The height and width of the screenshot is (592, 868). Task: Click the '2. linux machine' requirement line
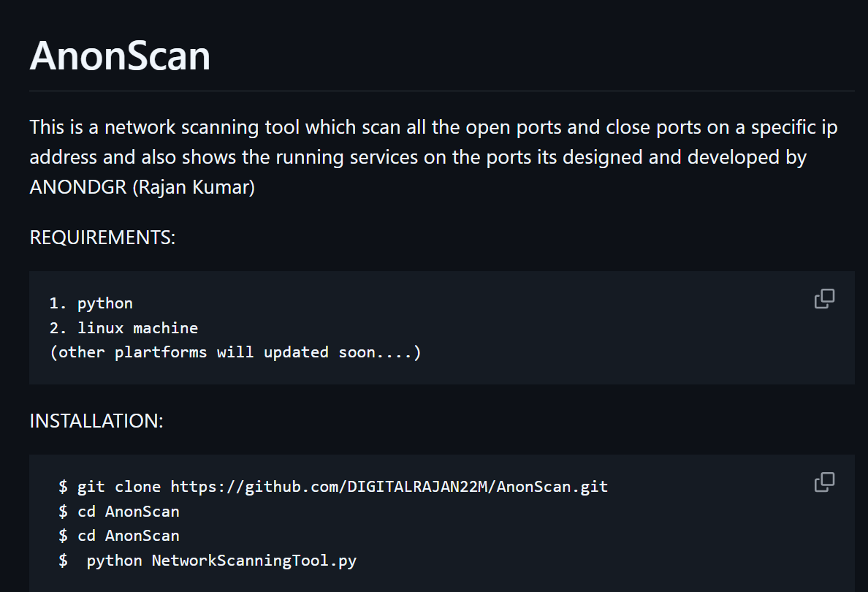point(124,328)
